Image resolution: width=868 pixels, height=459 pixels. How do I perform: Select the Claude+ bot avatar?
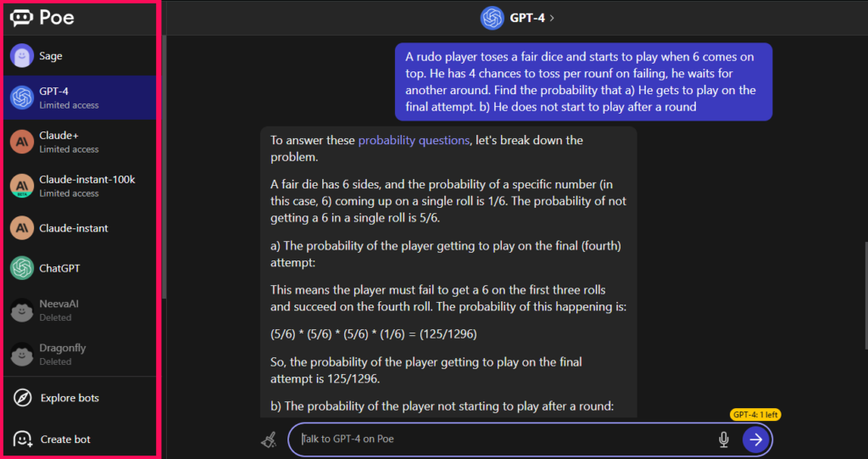click(x=22, y=142)
